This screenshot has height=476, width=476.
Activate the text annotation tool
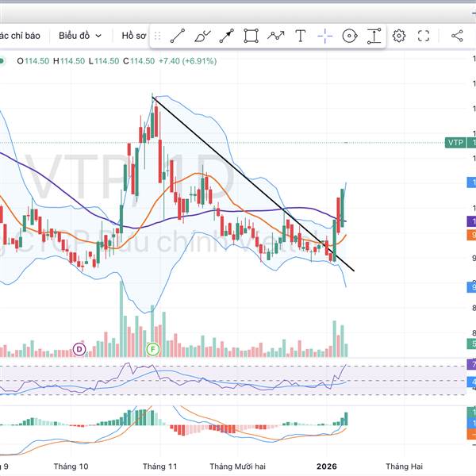pyautogui.click(x=301, y=36)
